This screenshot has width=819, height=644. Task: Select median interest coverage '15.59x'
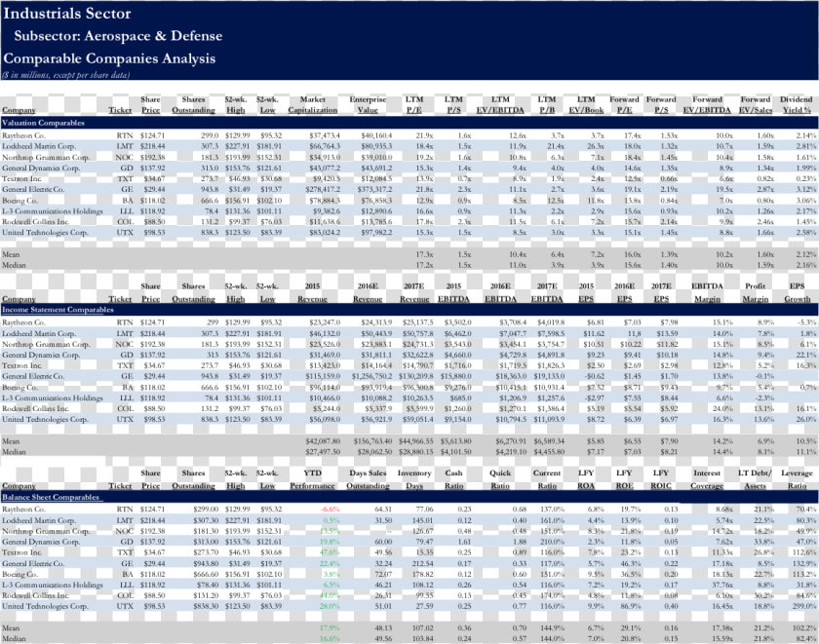[x=722, y=638]
